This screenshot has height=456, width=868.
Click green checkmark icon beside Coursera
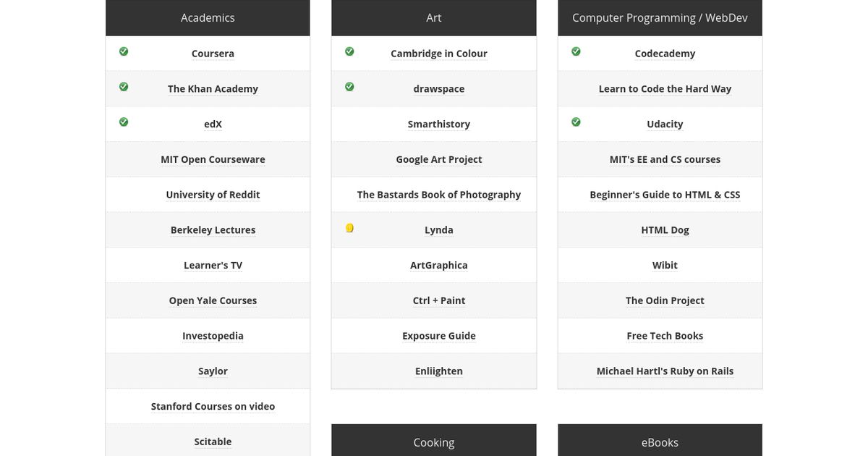[124, 51]
